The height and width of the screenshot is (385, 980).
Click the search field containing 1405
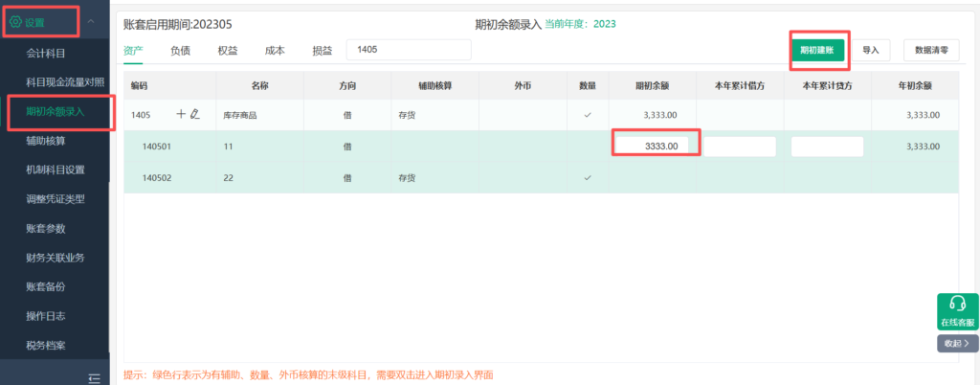point(409,50)
